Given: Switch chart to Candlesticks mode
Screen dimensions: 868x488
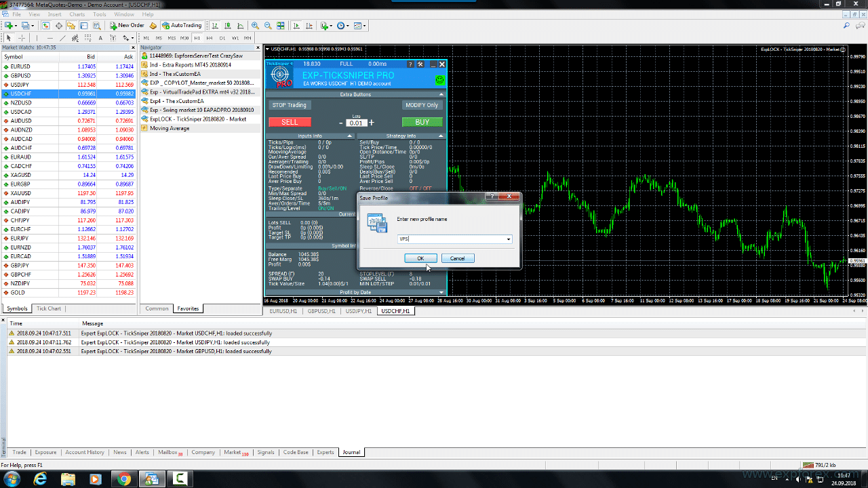Looking at the screenshot, I should 227,26.
